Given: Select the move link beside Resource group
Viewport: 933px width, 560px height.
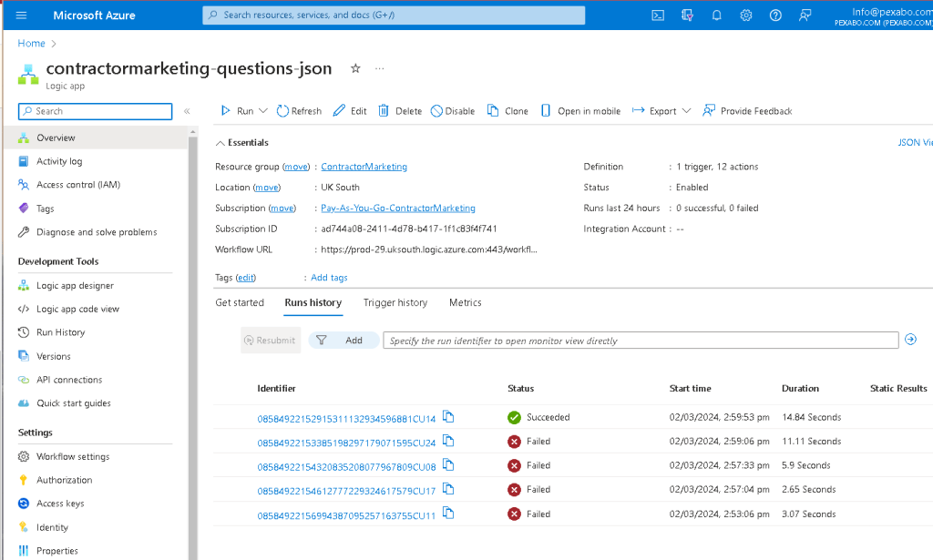Looking at the screenshot, I should tap(296, 167).
